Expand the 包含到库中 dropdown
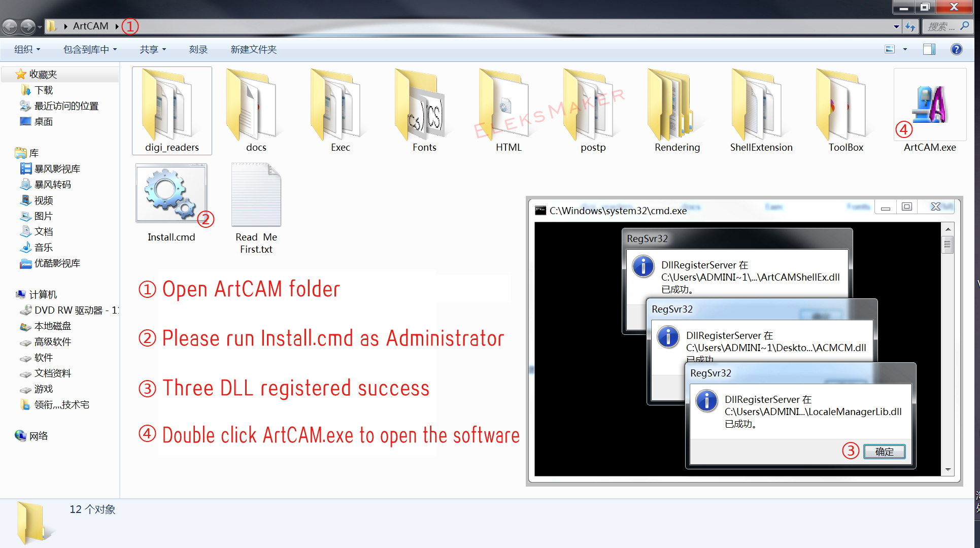Viewport: 980px width, 548px height. coord(90,49)
